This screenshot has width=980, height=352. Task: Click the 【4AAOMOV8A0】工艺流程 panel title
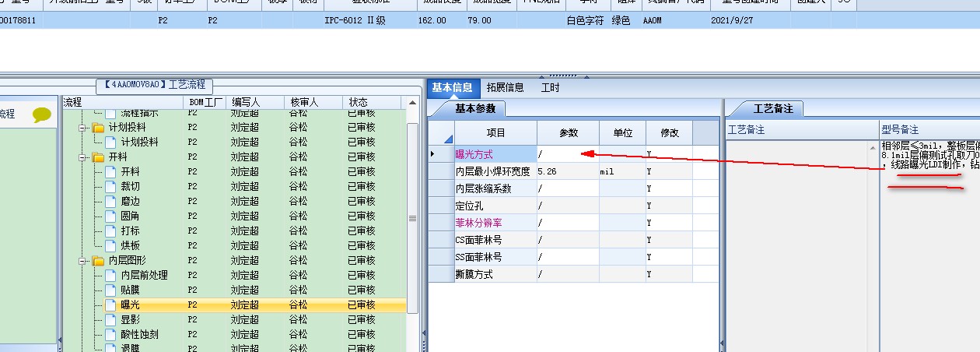[156, 85]
